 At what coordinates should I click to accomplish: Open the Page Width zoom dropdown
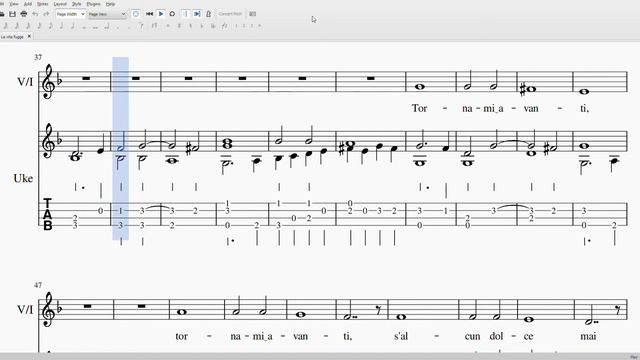(70, 14)
